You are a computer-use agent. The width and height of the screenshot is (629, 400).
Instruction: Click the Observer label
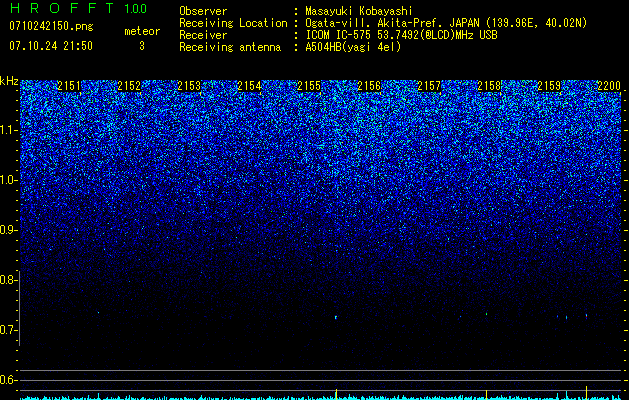point(203,12)
